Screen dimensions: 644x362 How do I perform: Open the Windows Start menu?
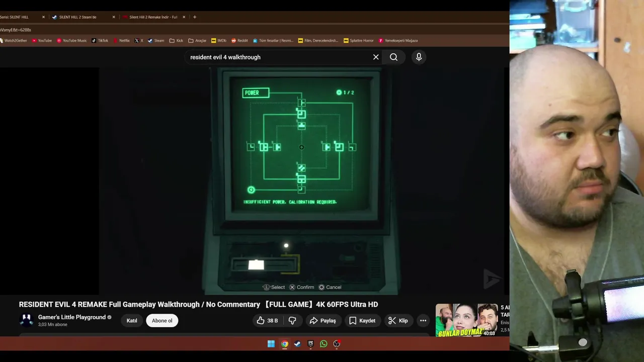click(x=271, y=344)
